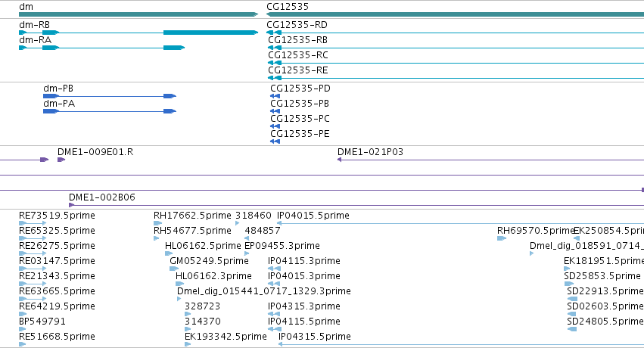Select the CG12535-PB protein label
Image resolution: width=644 pixels, height=348 pixels.
300,104
